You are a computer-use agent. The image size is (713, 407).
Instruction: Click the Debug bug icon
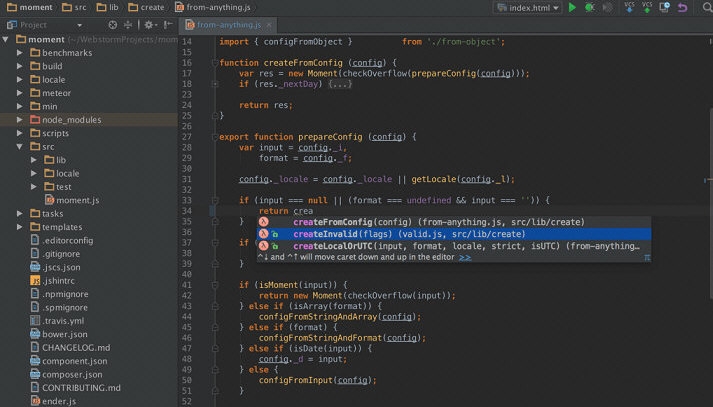coord(589,7)
